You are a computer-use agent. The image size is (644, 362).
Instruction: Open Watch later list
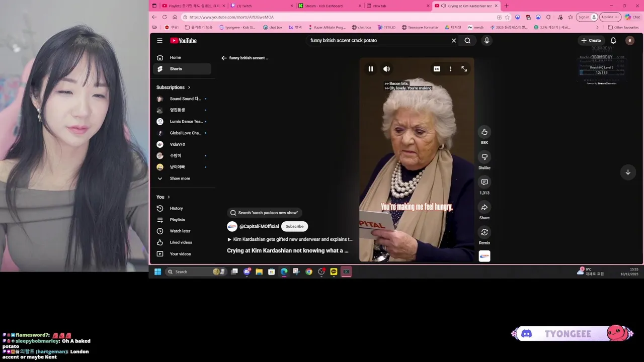coord(182,231)
